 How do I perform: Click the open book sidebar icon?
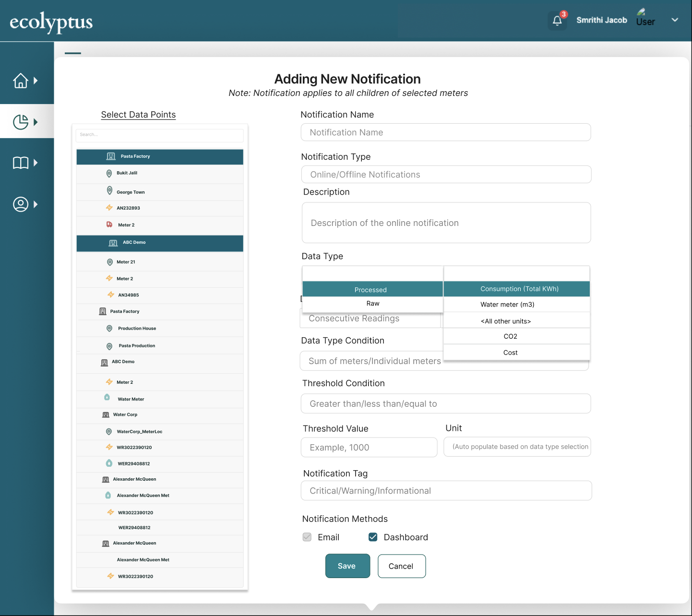click(x=21, y=163)
